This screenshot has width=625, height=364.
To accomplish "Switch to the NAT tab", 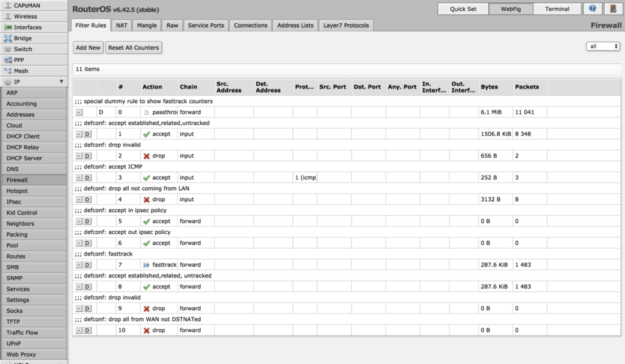I will (121, 25).
